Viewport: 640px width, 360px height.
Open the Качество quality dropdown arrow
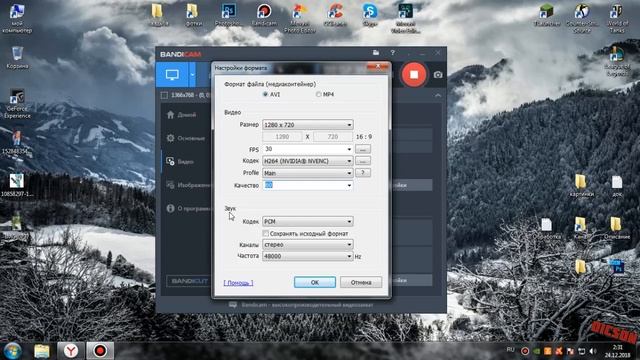click(349, 185)
